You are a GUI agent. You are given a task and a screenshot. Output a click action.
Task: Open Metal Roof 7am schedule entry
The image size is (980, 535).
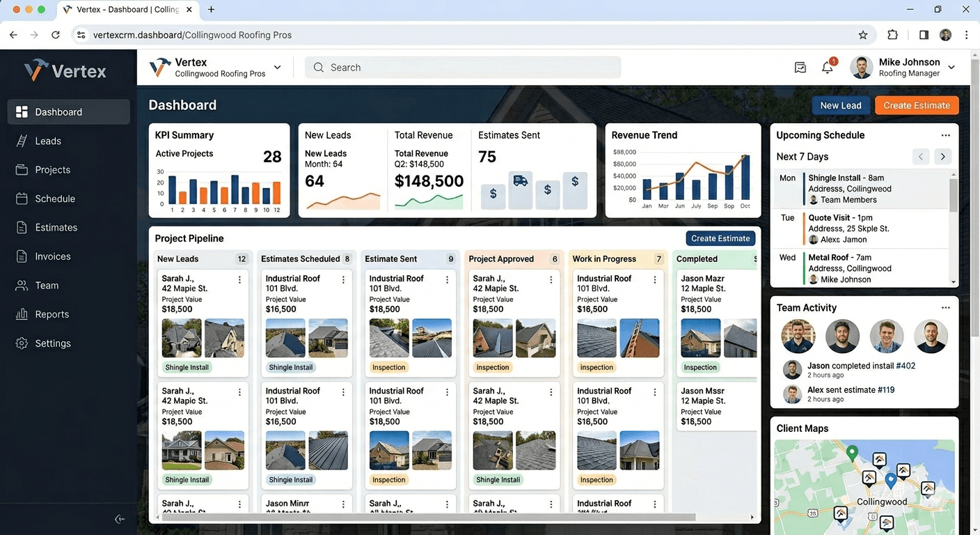point(861,268)
